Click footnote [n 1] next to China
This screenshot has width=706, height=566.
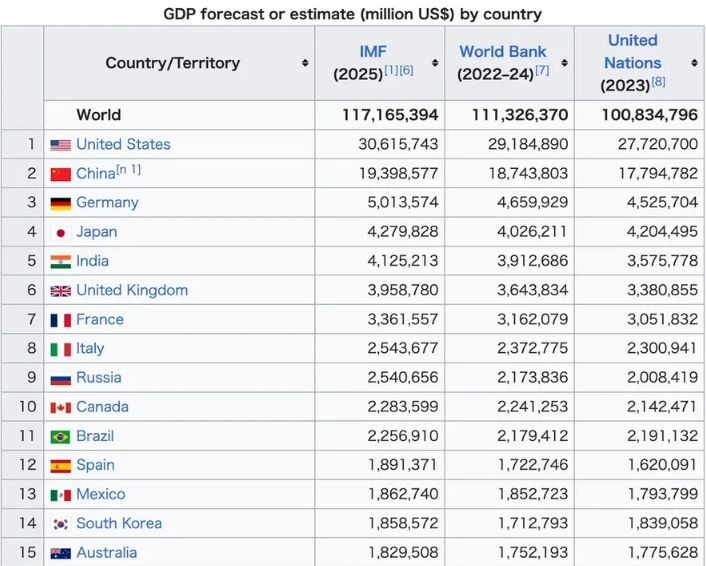(x=129, y=169)
